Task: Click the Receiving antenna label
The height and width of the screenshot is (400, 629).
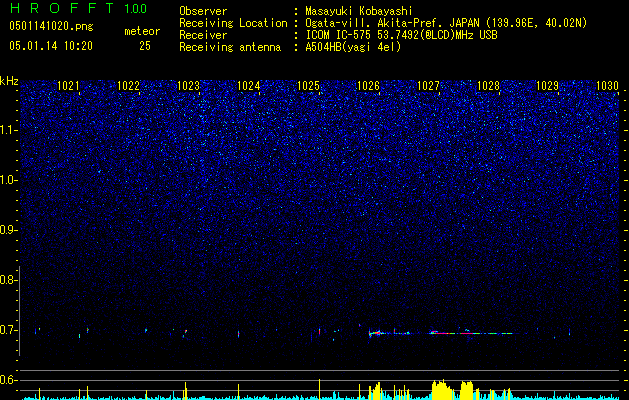Action: click(230, 47)
